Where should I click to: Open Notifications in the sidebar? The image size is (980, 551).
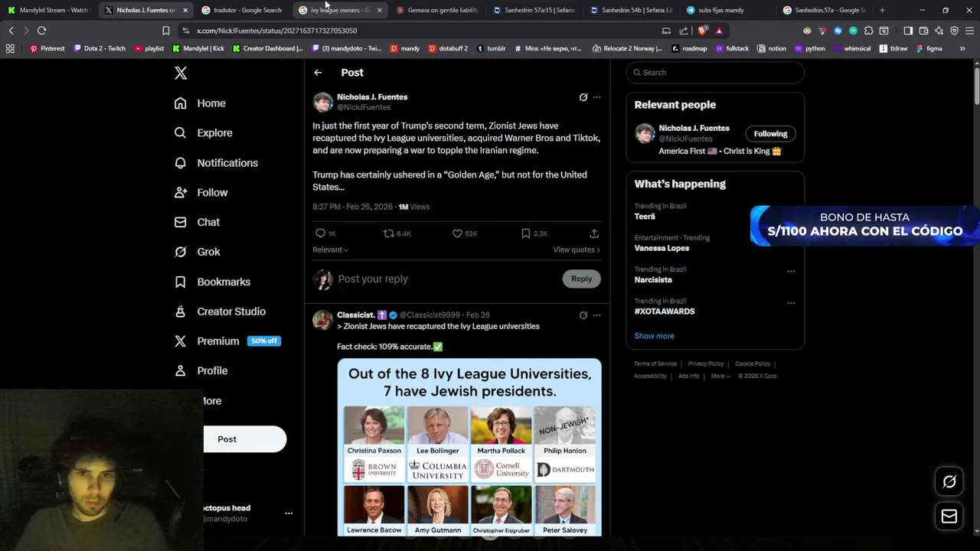216,163
